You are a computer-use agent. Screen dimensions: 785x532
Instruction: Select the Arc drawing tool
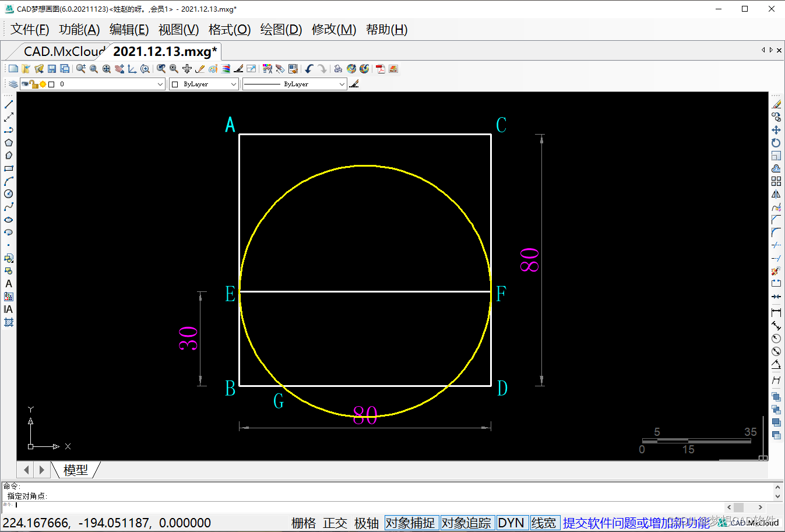click(x=9, y=181)
